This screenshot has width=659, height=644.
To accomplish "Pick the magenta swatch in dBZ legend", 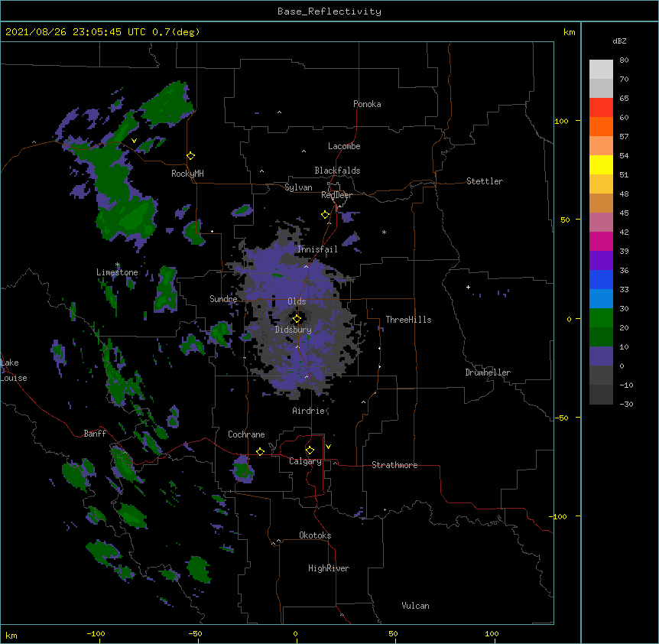I will pyautogui.click(x=601, y=241).
